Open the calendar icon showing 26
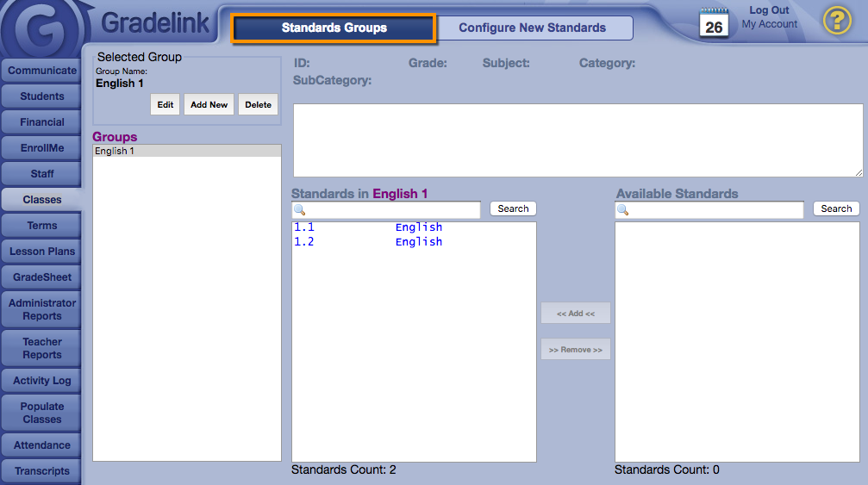Image resolution: width=868 pixels, height=485 pixels. pos(714,23)
